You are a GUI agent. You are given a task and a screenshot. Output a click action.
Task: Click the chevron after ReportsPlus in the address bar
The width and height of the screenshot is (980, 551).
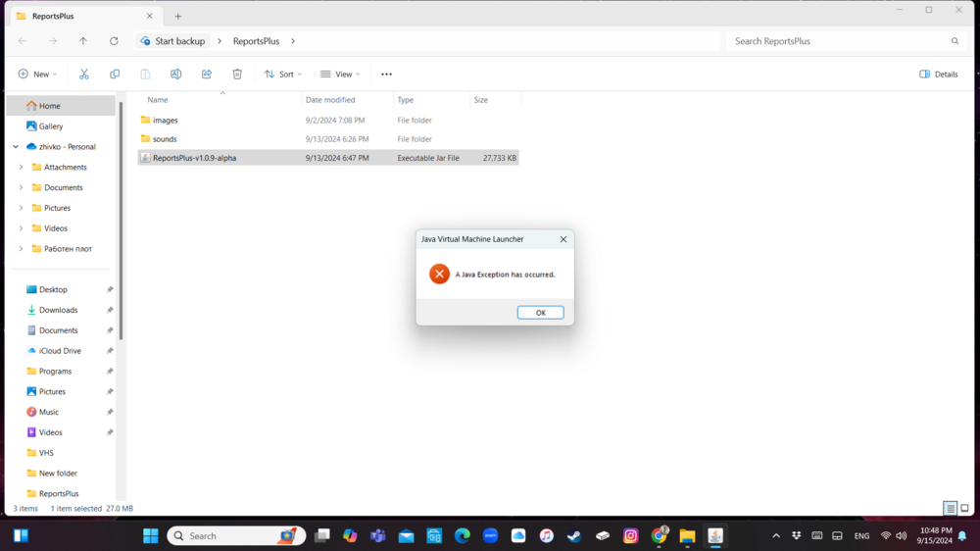(x=292, y=41)
